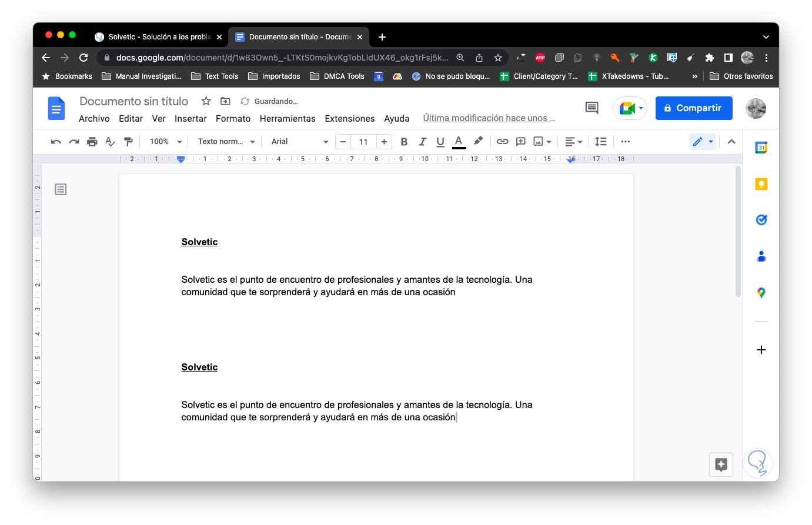Click the Undo arrow in toolbar
Screen dimensions: 812x525
(x=56, y=142)
